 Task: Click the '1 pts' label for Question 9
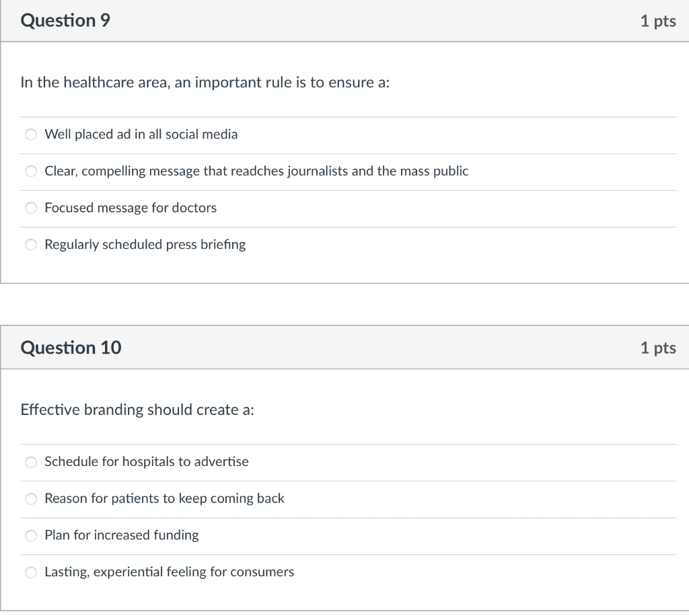pos(657,22)
